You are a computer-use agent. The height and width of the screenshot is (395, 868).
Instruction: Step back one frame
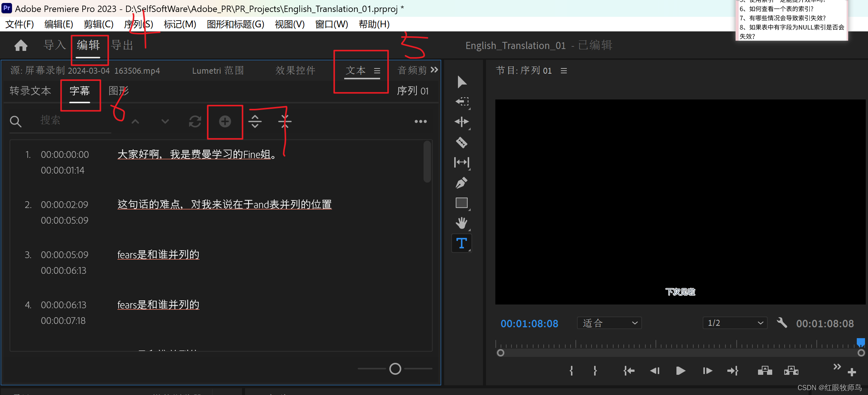pyautogui.click(x=655, y=371)
